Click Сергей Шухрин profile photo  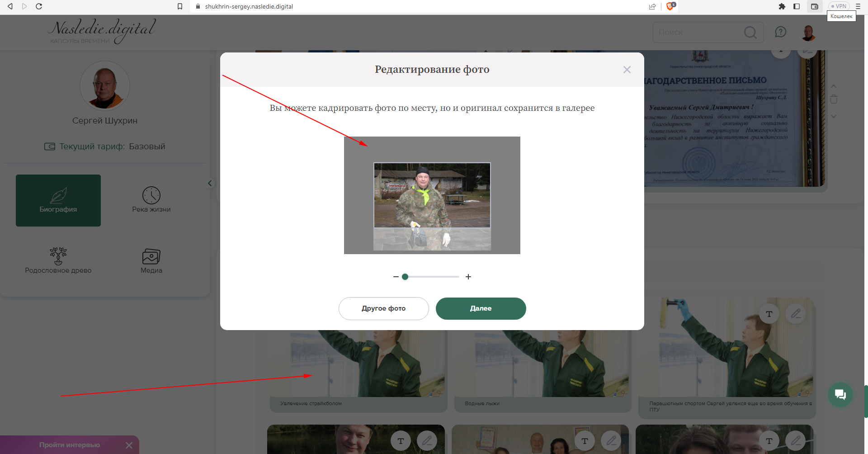coord(105,86)
